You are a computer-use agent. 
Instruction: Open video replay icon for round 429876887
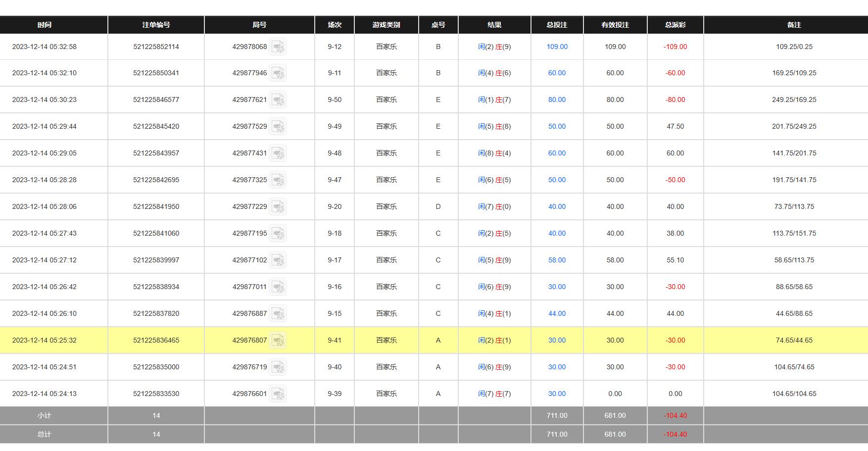click(x=278, y=313)
